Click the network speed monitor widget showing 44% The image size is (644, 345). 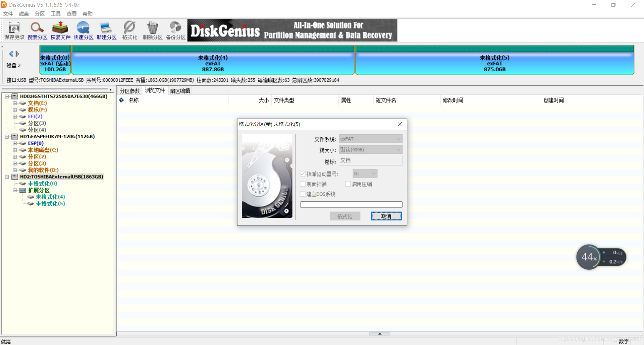coord(601,257)
